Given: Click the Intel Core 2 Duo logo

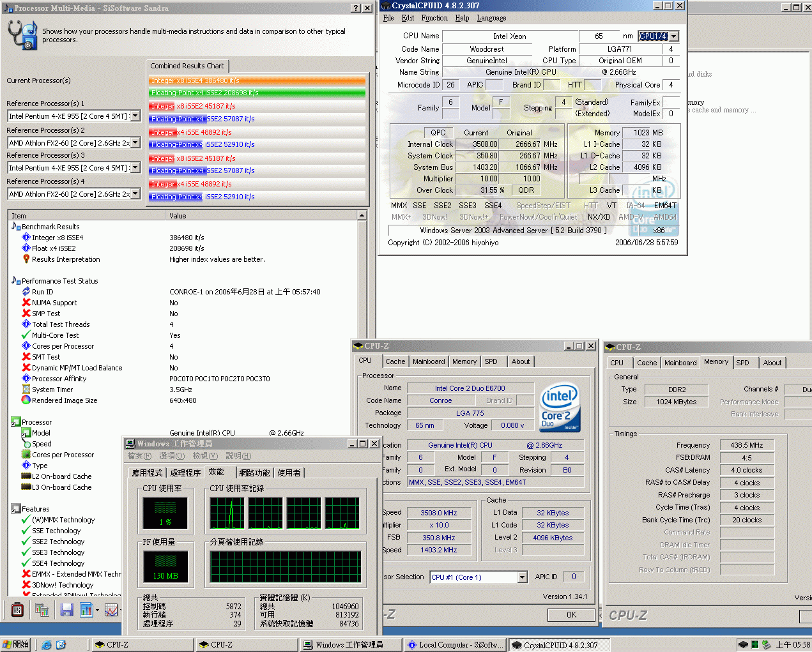Looking at the screenshot, I should (560, 407).
